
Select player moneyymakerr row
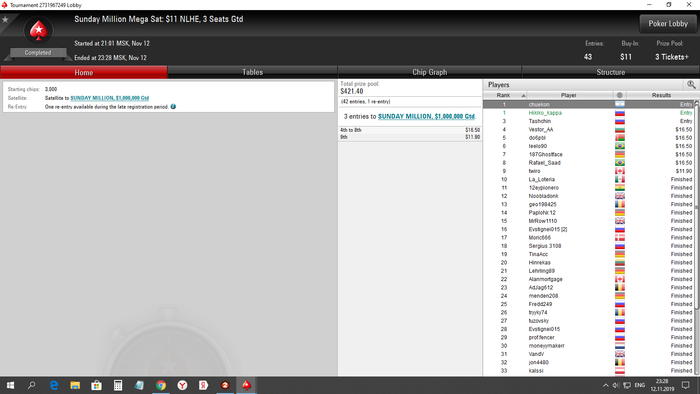point(589,346)
